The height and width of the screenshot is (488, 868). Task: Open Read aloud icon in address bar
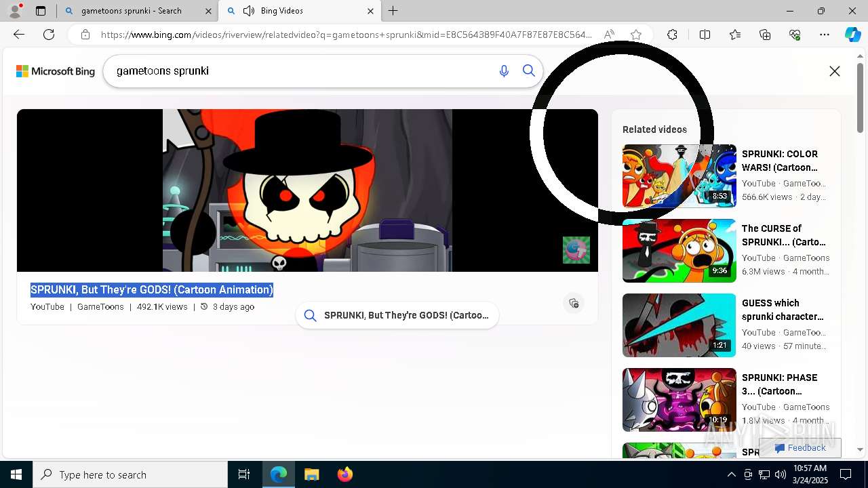pyautogui.click(x=609, y=35)
